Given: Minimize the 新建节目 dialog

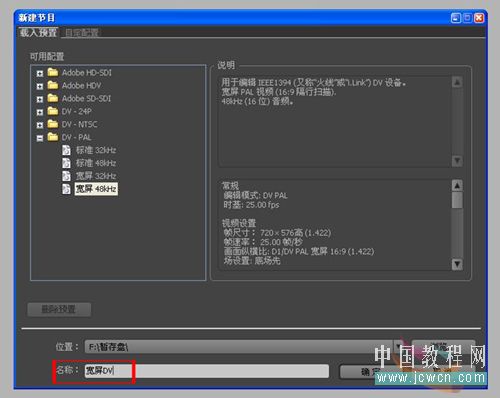Looking at the screenshot, I should click(x=456, y=18).
